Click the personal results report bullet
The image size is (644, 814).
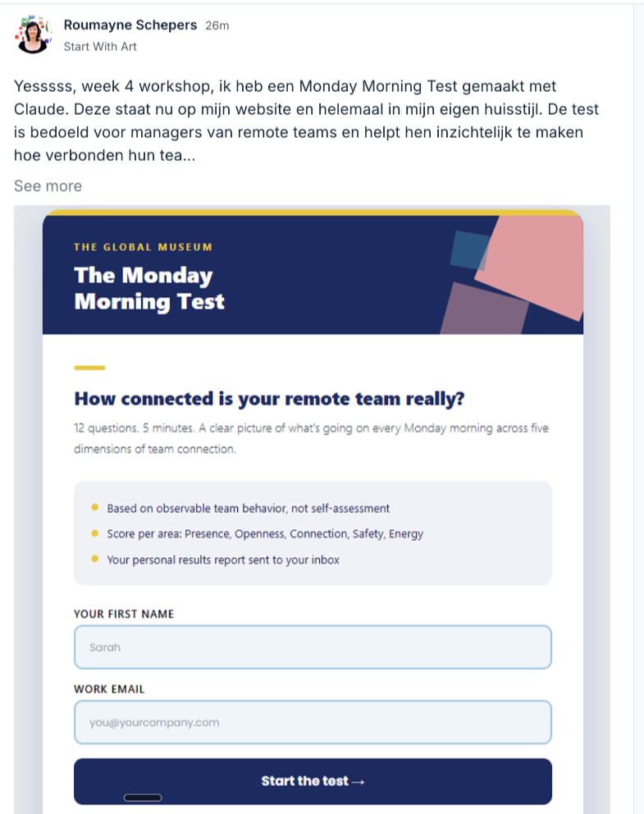223,560
